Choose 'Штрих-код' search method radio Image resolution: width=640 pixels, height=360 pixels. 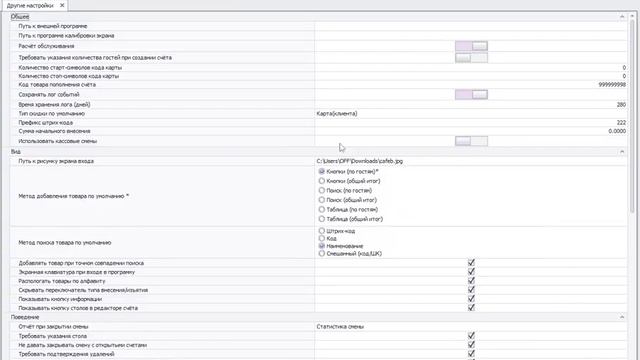[x=322, y=231]
